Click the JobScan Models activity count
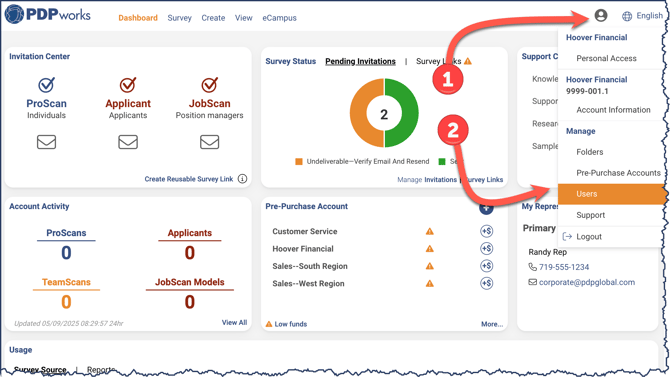 [x=190, y=302]
